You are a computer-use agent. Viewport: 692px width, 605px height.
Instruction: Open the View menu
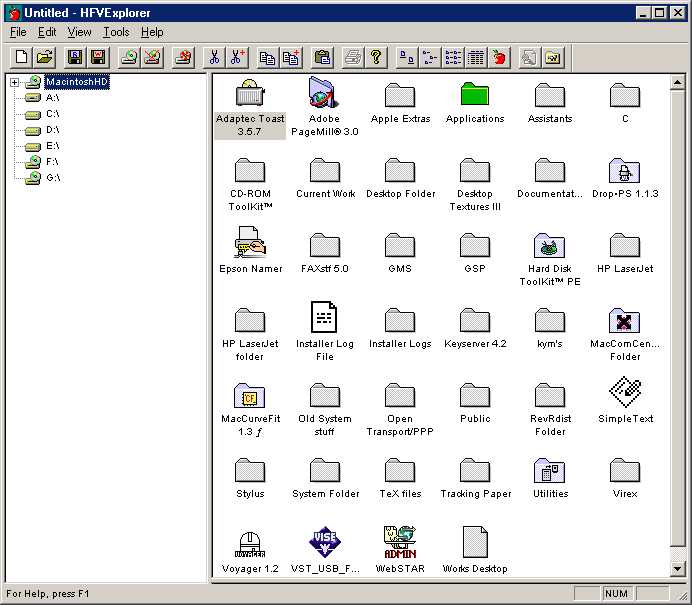pos(79,32)
